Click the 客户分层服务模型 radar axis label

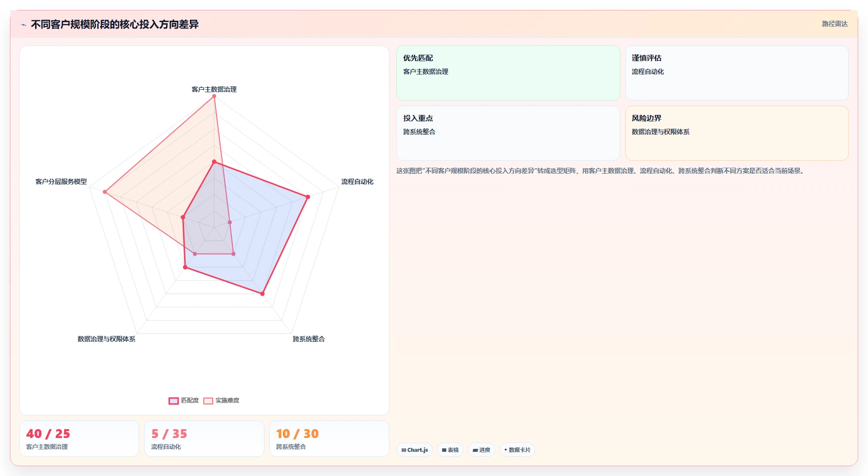pyautogui.click(x=61, y=182)
